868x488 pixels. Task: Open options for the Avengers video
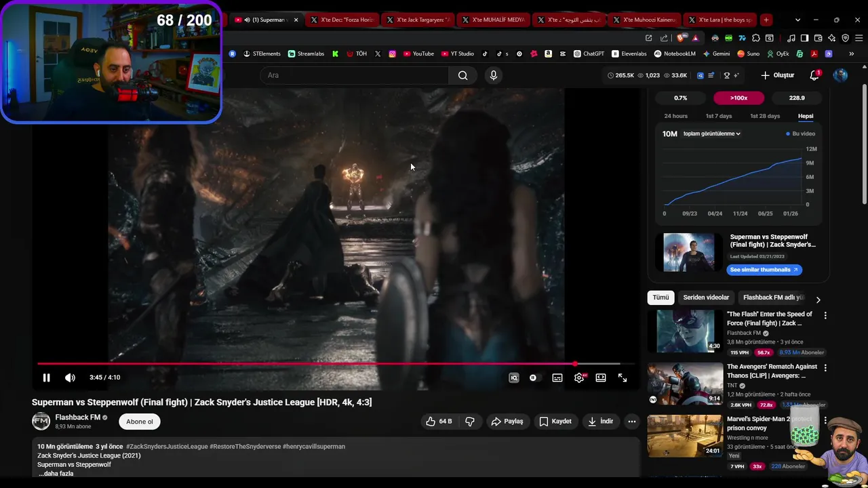click(825, 367)
